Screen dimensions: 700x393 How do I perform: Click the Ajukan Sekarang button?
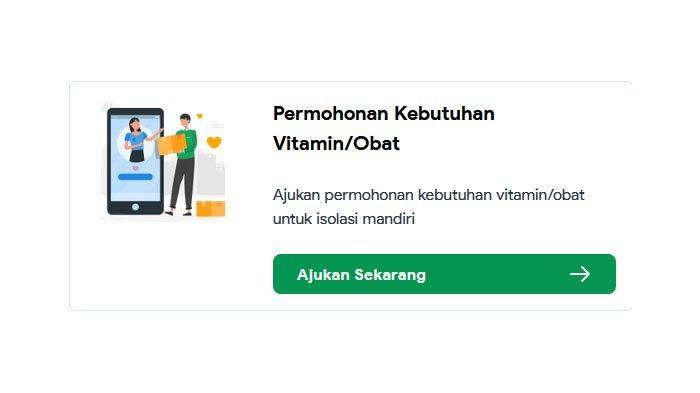[x=444, y=274]
